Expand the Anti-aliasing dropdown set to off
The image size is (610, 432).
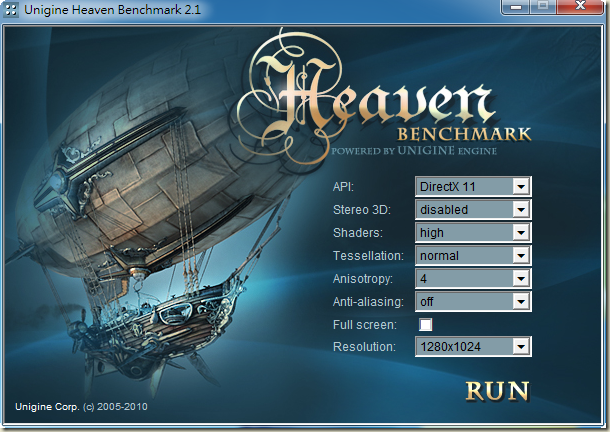(x=473, y=301)
